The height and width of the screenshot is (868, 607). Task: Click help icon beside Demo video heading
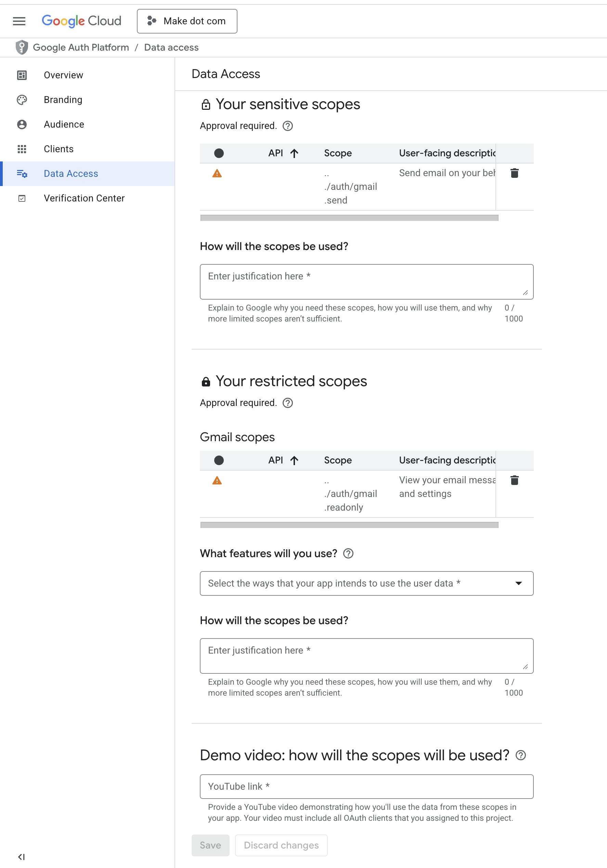tap(521, 755)
